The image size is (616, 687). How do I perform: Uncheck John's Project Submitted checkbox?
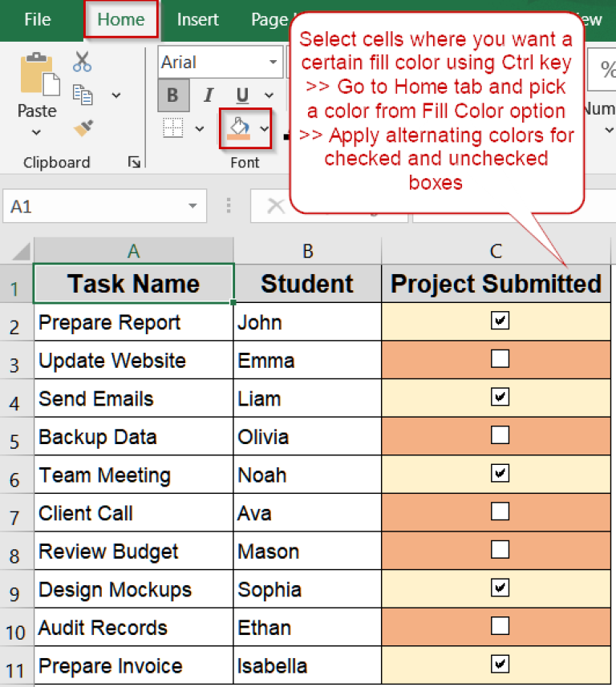(498, 320)
